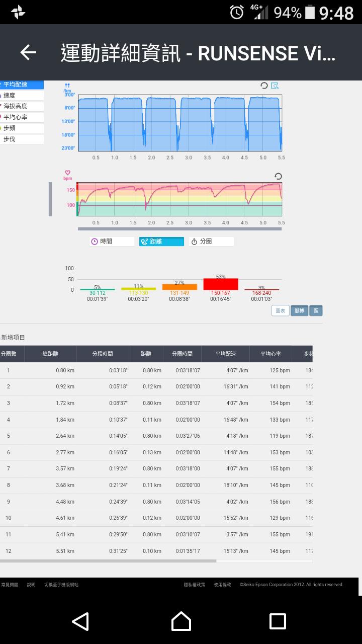Select 速度 graph option
362x644 pixels.
[x=22, y=96]
